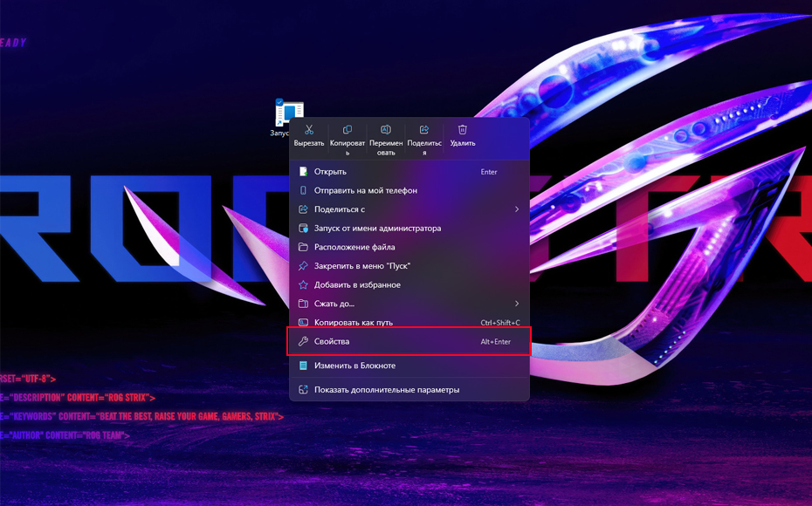Image resolution: width=812 pixels, height=506 pixels.
Task: Choose Расположение файла
Action: (409, 247)
